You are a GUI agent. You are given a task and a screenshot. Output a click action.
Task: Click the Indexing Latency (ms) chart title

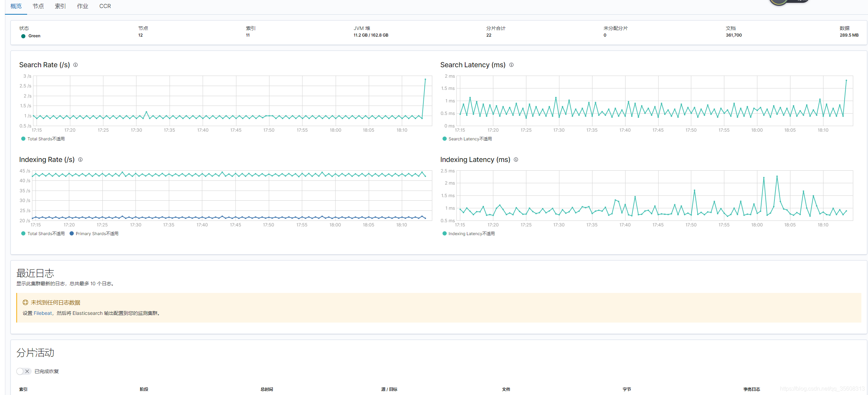coord(475,160)
